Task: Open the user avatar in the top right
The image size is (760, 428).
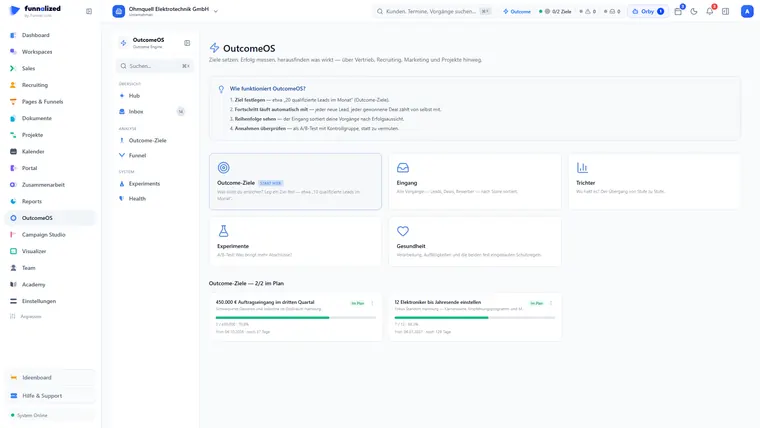Action: [x=747, y=11]
